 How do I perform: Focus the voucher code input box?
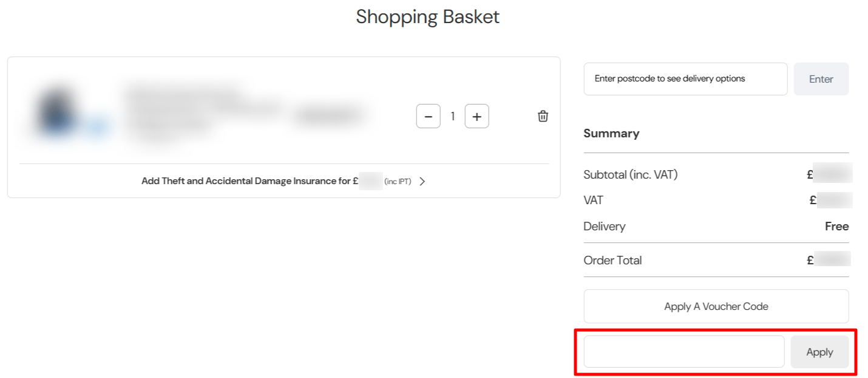coord(684,351)
